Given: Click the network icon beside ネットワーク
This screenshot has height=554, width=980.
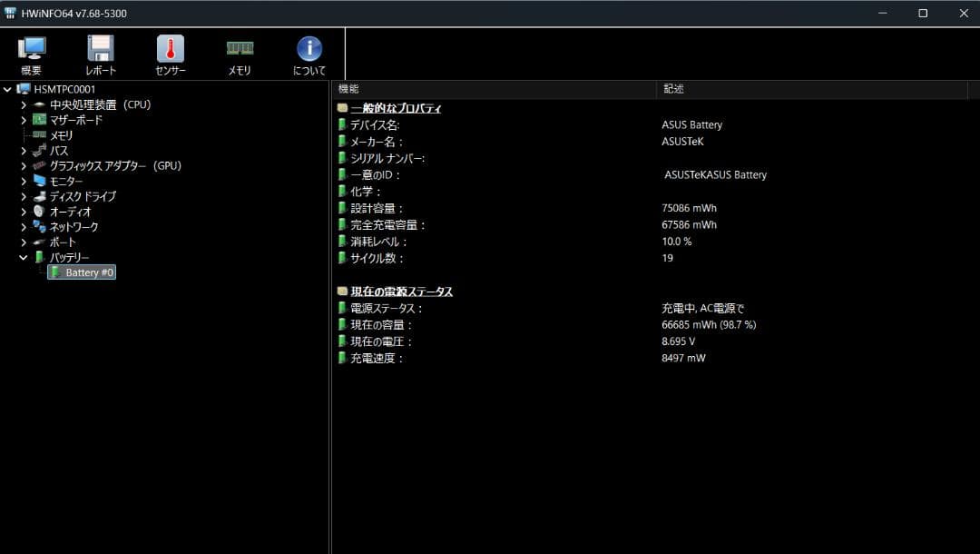Looking at the screenshot, I should tap(37, 226).
